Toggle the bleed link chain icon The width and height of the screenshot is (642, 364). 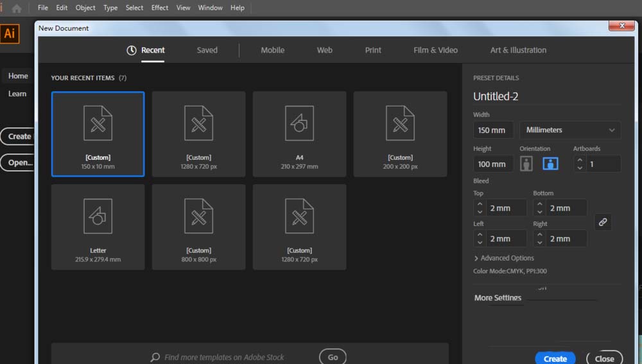603,222
